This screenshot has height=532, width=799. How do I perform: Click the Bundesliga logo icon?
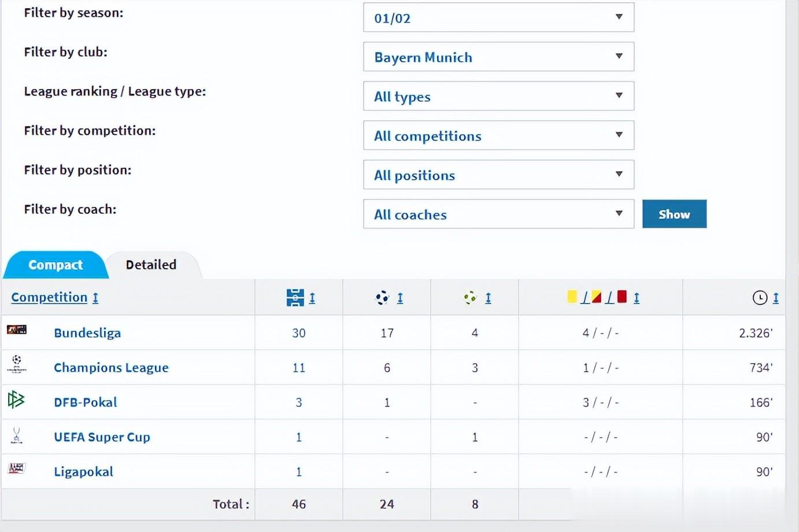tap(17, 330)
